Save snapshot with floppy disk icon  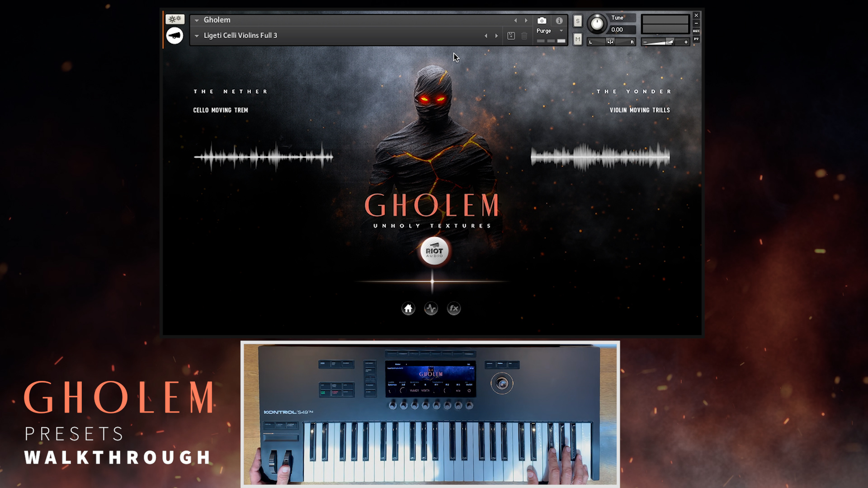click(511, 36)
